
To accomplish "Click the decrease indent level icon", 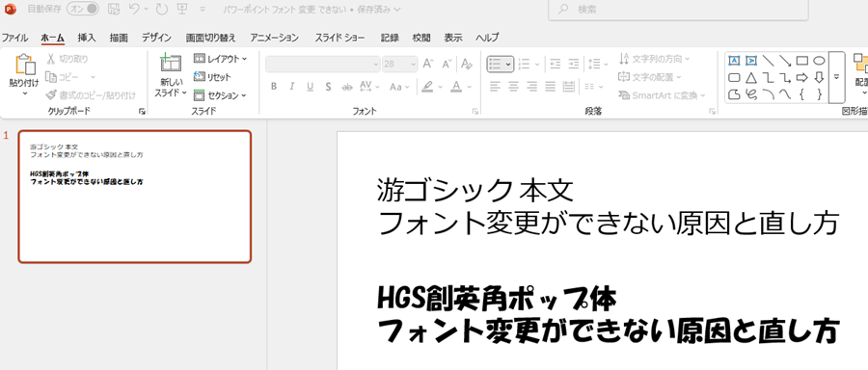I will pos(556,65).
